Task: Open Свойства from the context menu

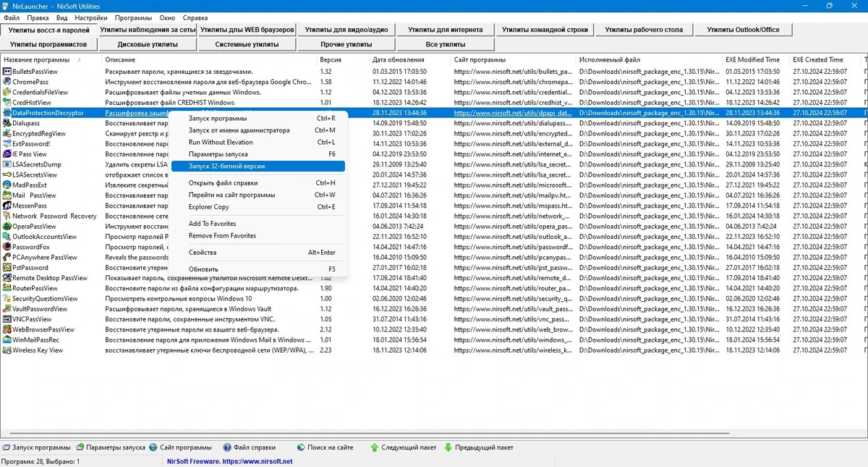Action: (258, 253)
